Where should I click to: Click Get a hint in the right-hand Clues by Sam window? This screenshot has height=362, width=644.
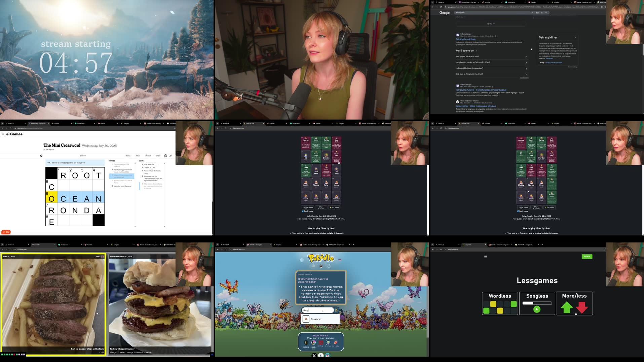pyautogui.click(x=550, y=207)
